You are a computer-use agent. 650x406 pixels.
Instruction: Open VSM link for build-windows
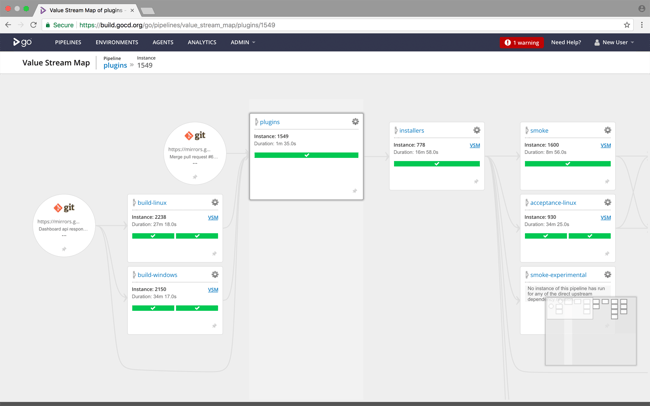(212, 290)
